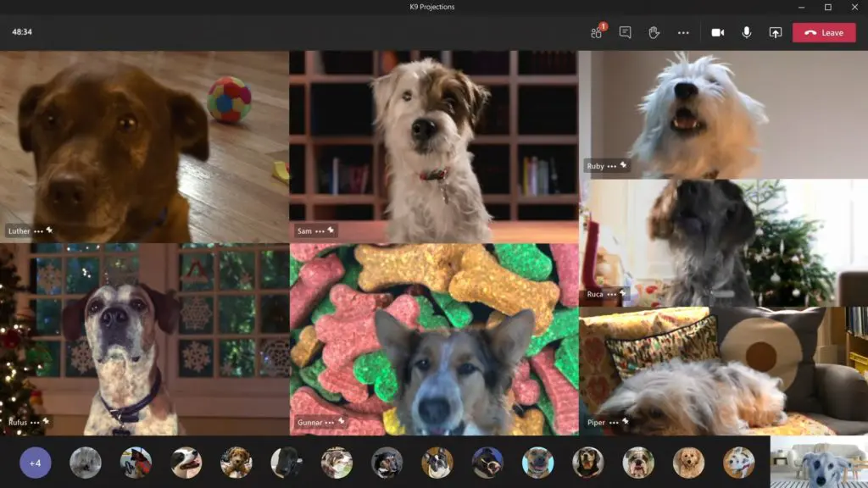Click the Luther name label
The width and height of the screenshot is (868, 488).
point(19,230)
